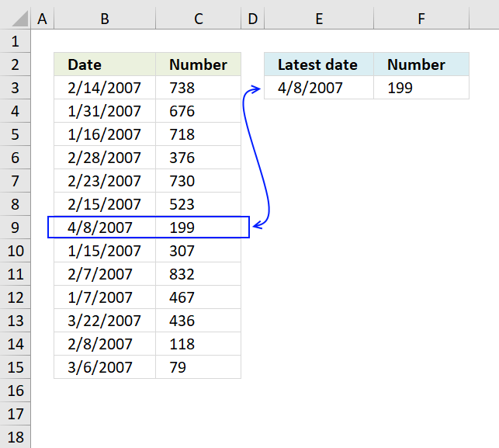Select cell containing 79

(198, 366)
